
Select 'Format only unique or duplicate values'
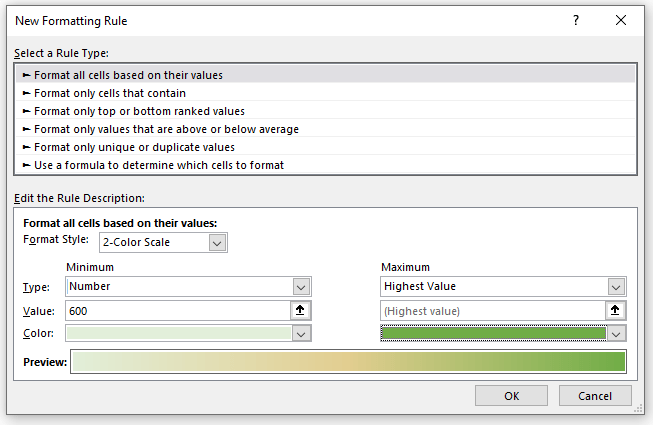pyautogui.click(x=134, y=147)
